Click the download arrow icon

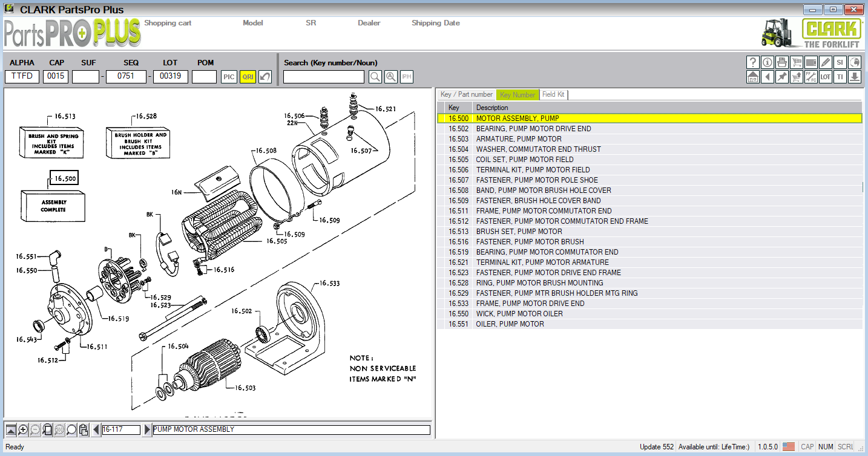click(854, 77)
